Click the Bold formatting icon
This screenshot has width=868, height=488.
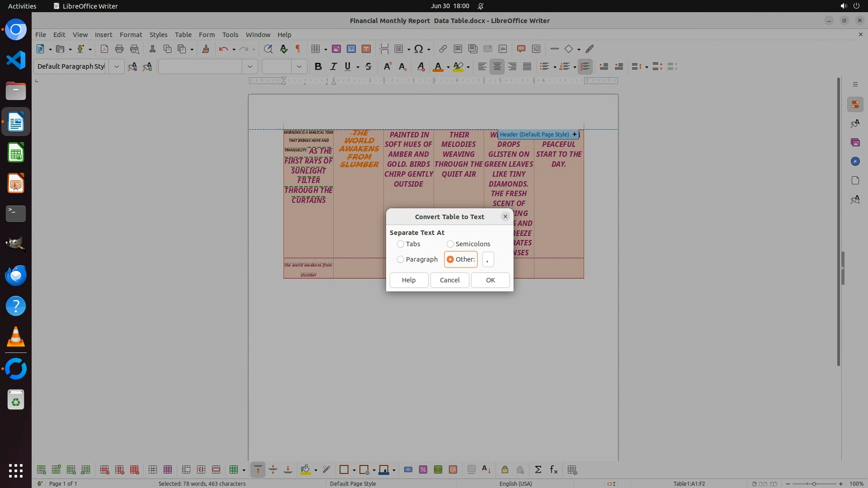(318, 66)
